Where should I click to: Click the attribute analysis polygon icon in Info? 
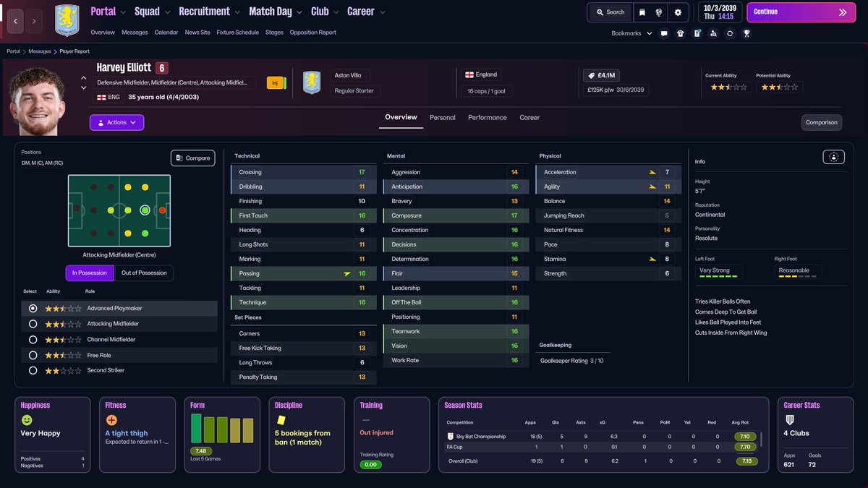click(834, 157)
